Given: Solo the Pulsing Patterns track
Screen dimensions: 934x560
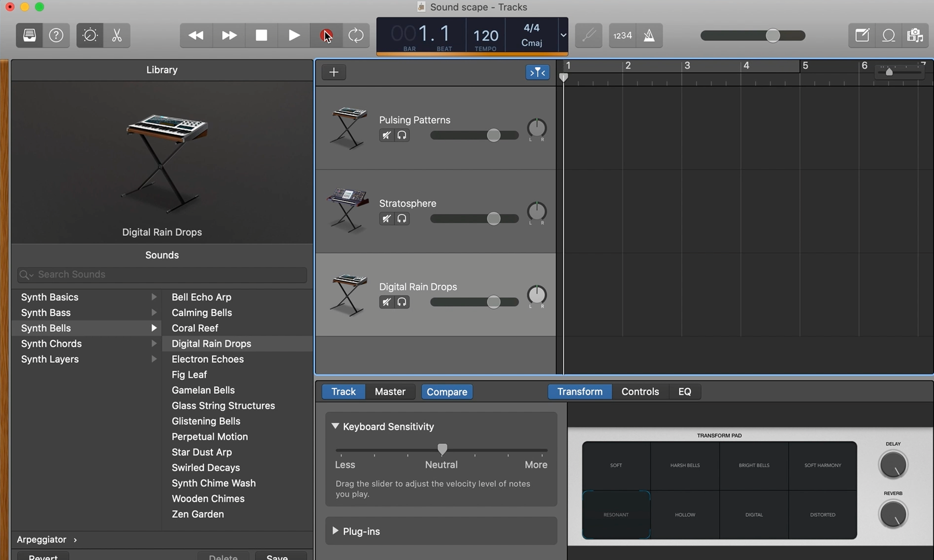Looking at the screenshot, I should click(x=402, y=136).
